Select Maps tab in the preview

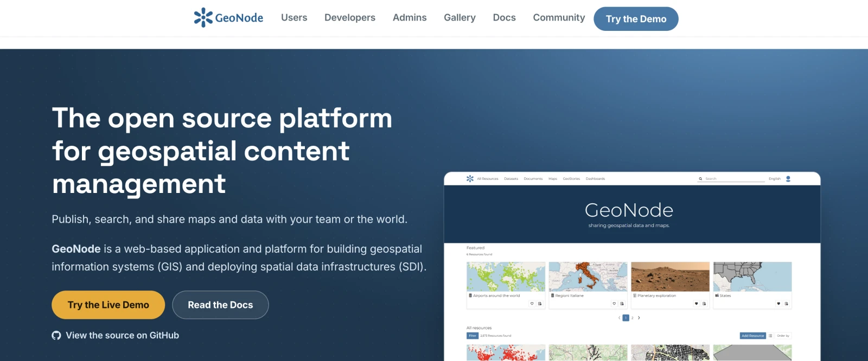click(x=553, y=179)
